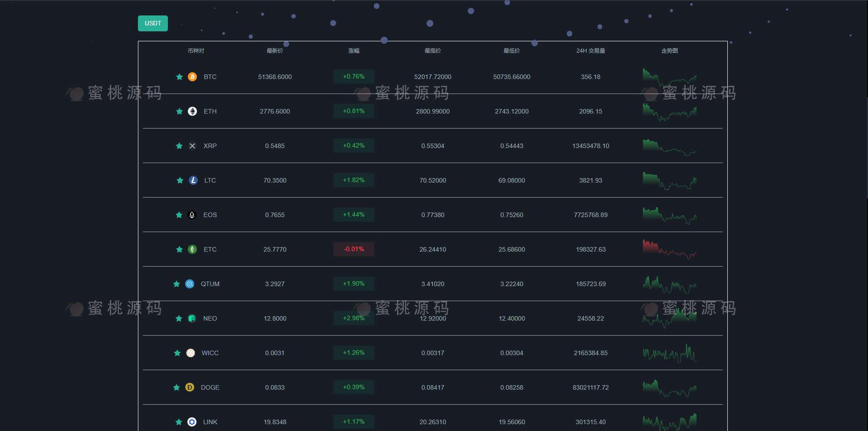868x431 pixels.
Task: Click the Chainlink coin icon
Action: click(x=192, y=422)
